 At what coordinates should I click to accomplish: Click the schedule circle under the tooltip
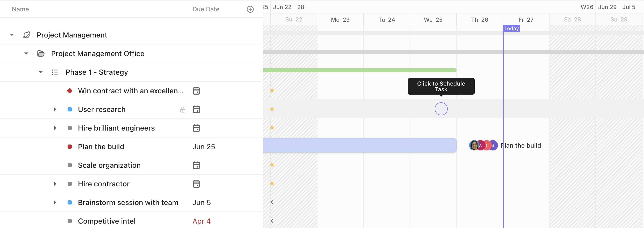click(441, 109)
